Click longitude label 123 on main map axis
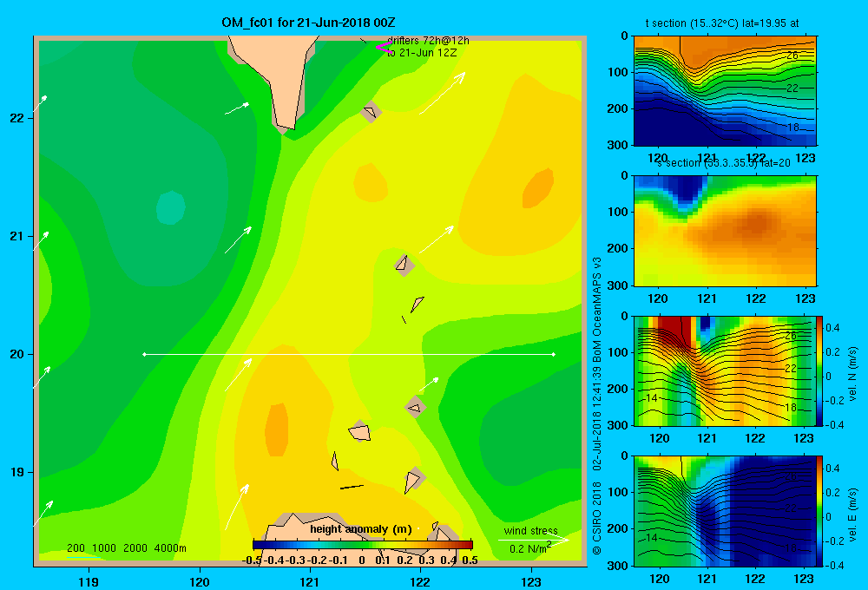The width and height of the screenshot is (868, 590). [531, 581]
